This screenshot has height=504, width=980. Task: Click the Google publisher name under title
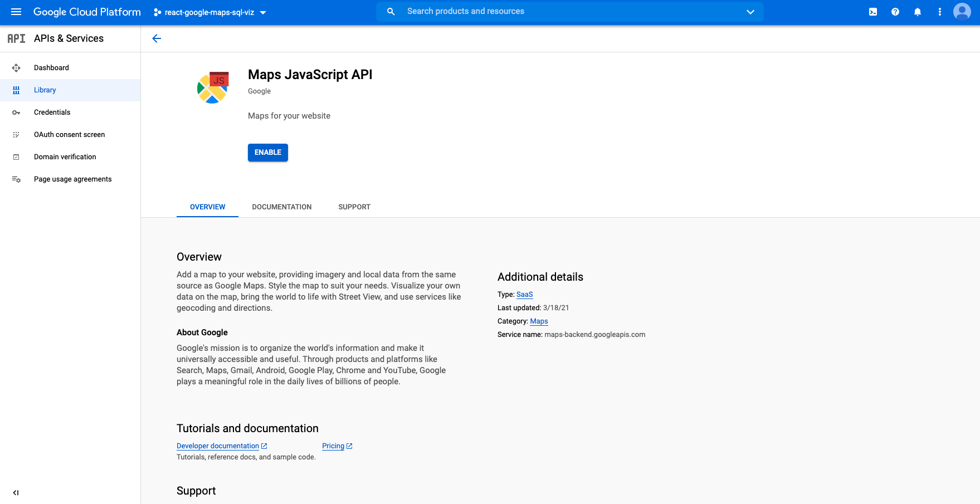(259, 91)
